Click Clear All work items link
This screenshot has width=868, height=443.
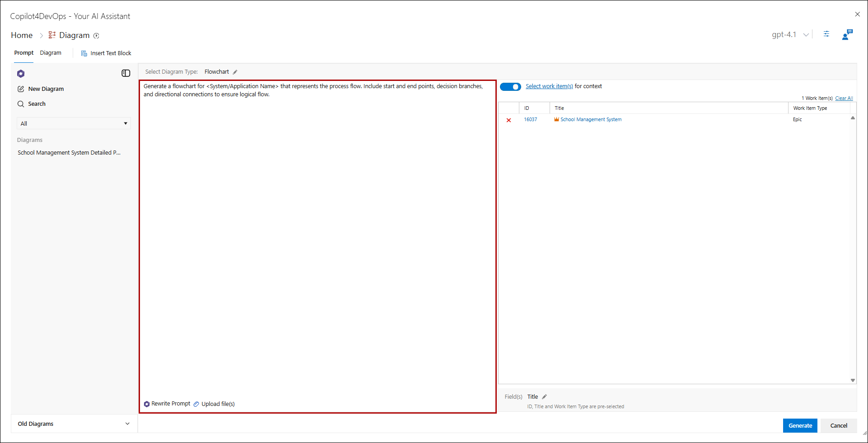coord(844,98)
